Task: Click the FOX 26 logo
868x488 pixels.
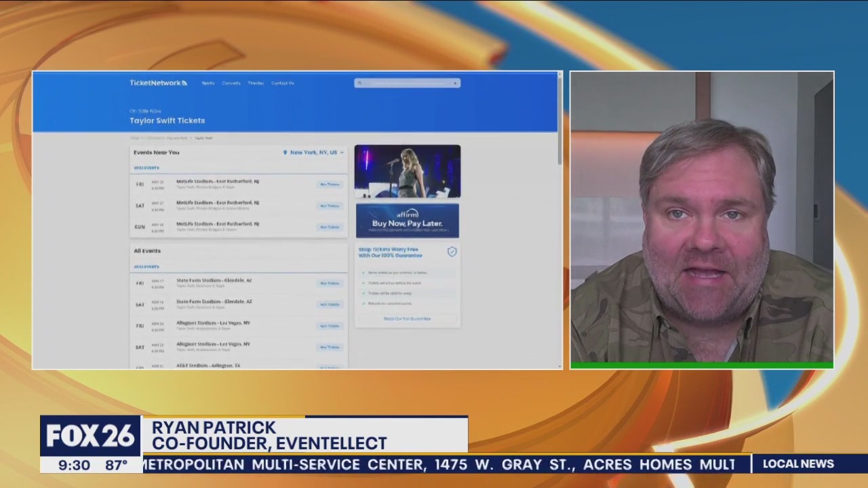Action: click(90, 436)
